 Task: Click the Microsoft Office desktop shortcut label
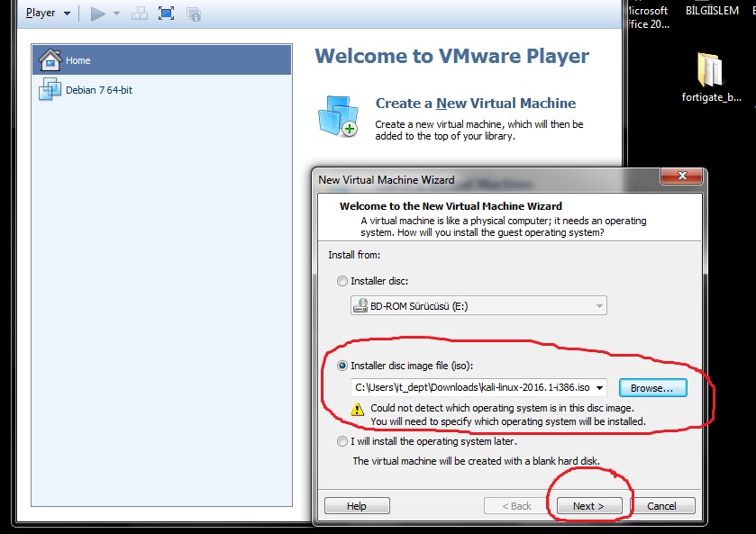tap(649, 17)
